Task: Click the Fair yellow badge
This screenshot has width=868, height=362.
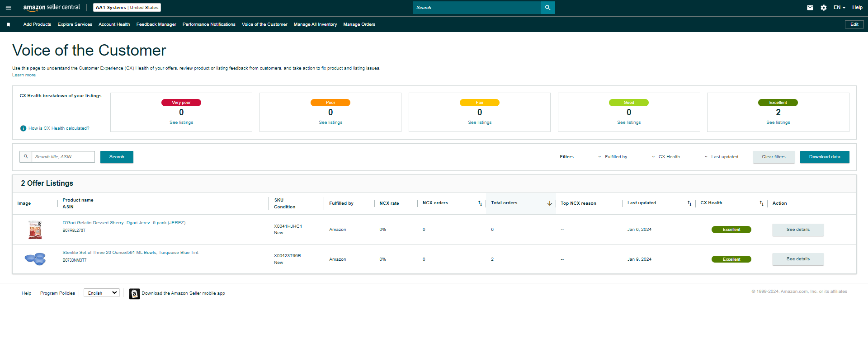Action: 480,103
